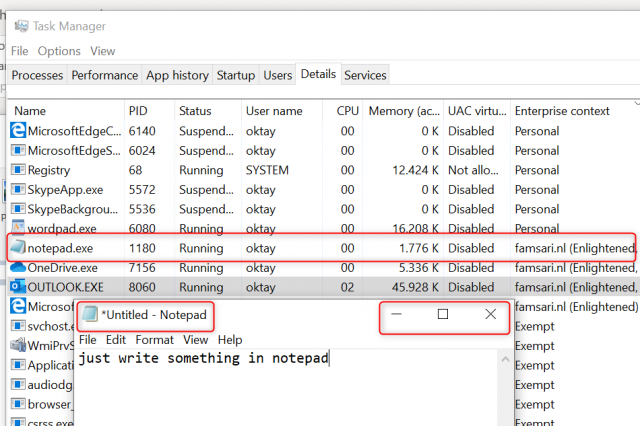Close the Notepad window

click(491, 314)
